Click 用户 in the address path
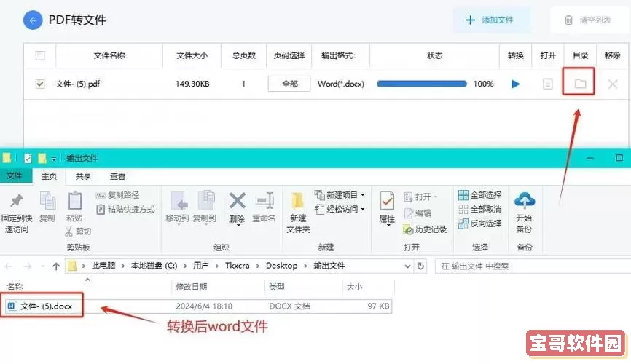This screenshot has height=364, width=631. (x=201, y=266)
